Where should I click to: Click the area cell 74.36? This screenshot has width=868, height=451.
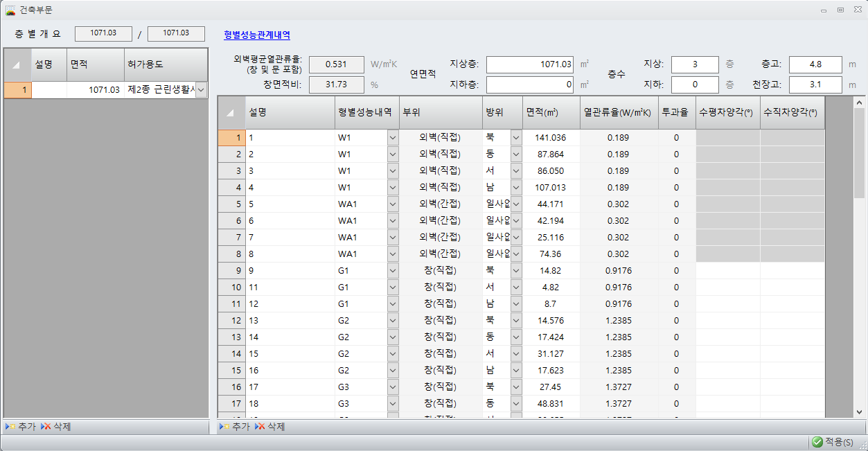point(551,254)
